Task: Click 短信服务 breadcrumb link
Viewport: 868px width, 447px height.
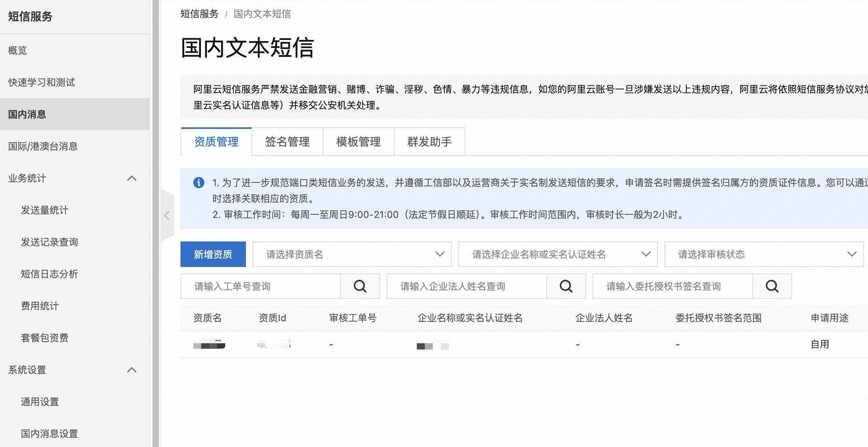Action: click(199, 14)
